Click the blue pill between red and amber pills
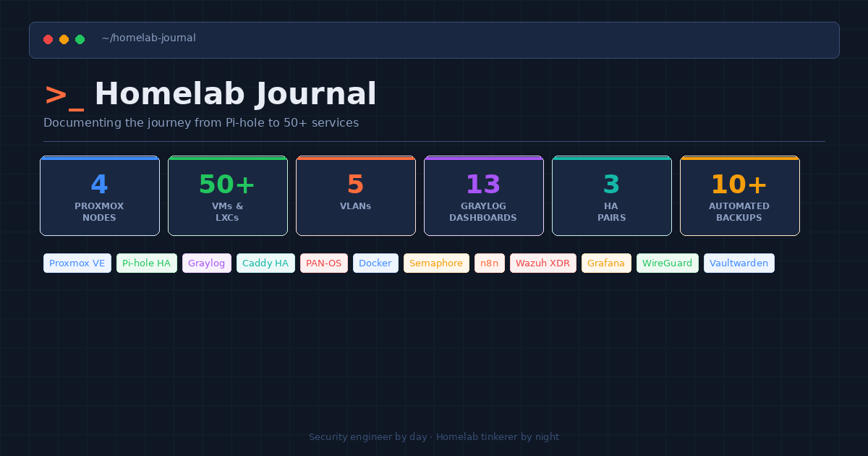Viewport: 868px width, 456px height. coord(375,263)
